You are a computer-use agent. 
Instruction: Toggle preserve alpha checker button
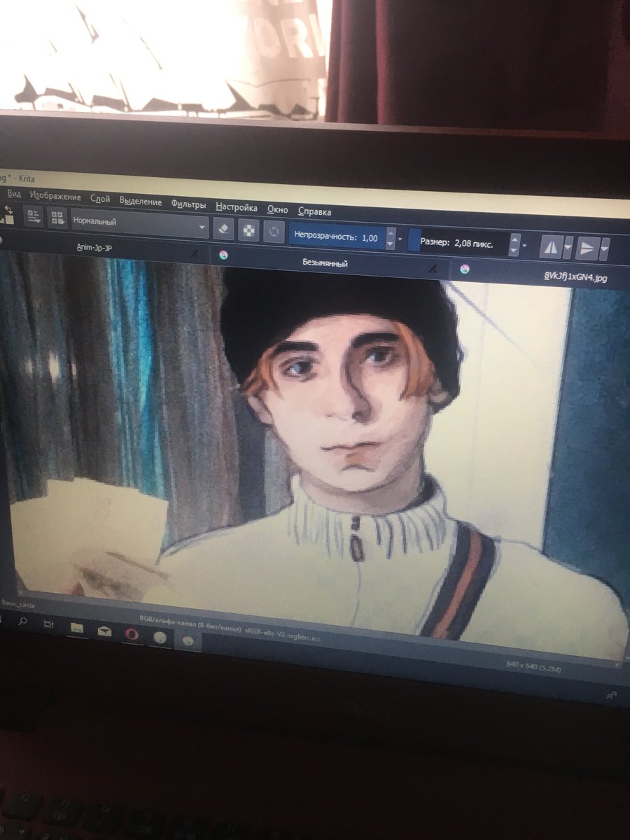point(248,230)
